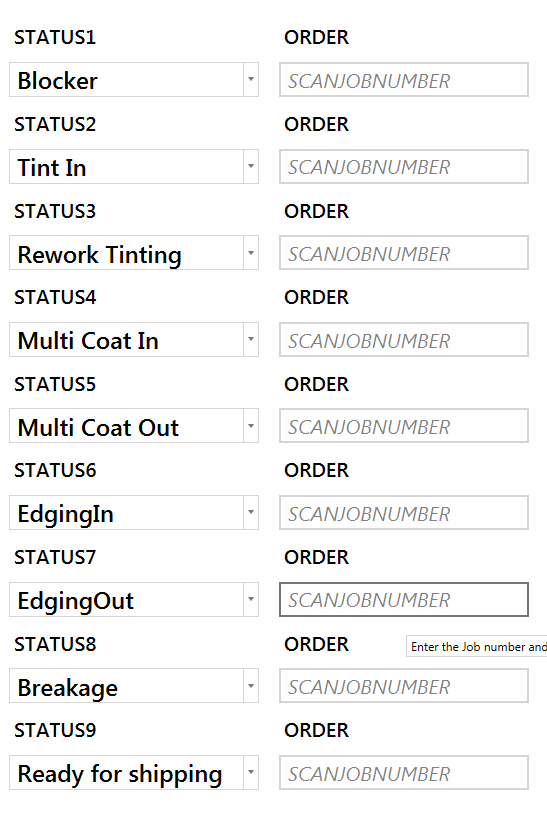Focus the order field beside Ready for shipping
Screen dimensions: 547x827
(404, 773)
